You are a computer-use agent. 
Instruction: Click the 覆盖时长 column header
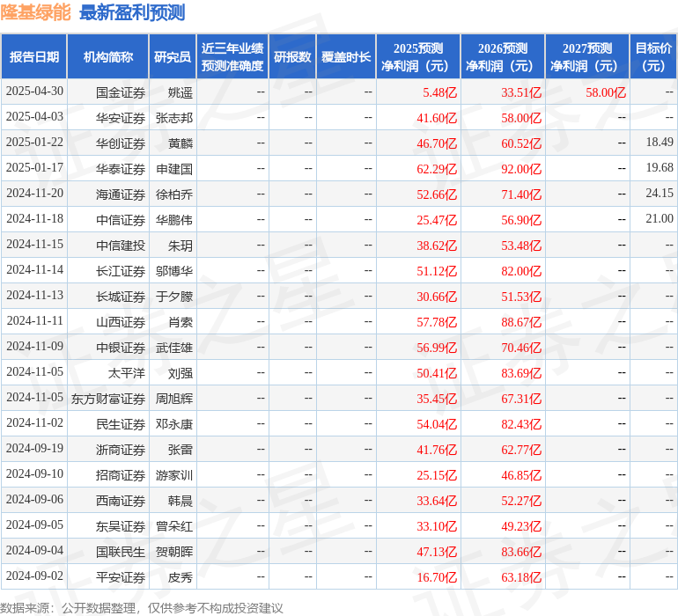click(x=346, y=57)
